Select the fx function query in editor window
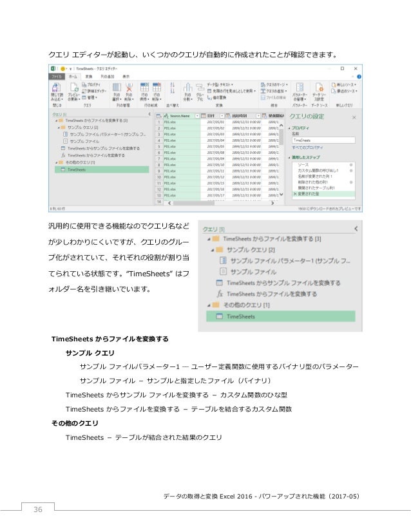411x532 pixels. 92,155
